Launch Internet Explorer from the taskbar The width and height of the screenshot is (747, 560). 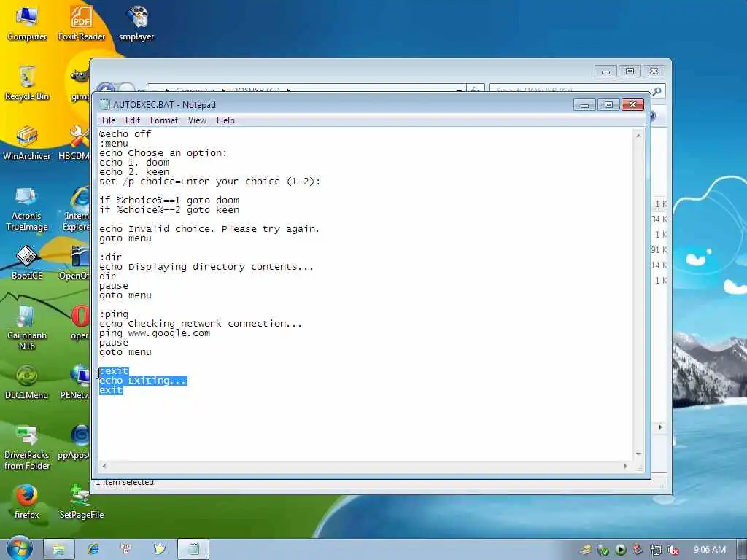[93, 550]
